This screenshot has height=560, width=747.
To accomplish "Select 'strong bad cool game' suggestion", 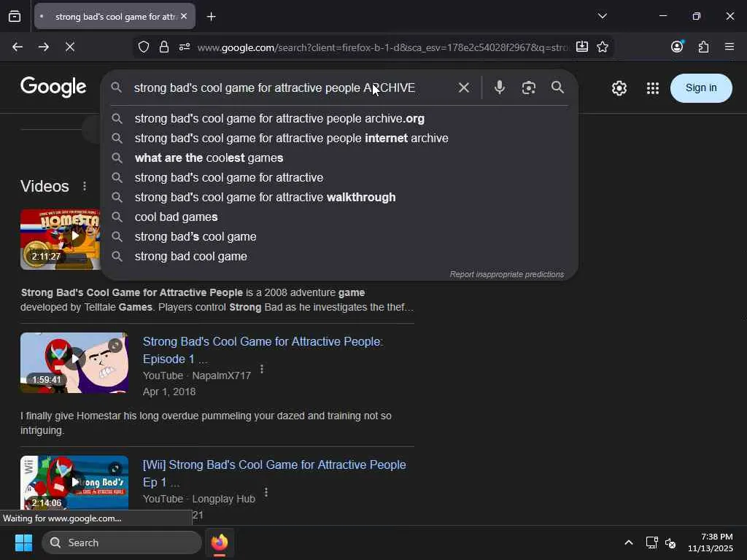I will point(339,256).
